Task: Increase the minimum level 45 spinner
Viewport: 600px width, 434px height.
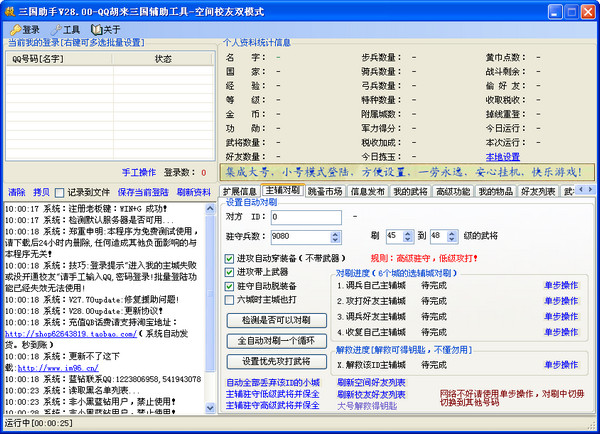Action: click(x=408, y=233)
